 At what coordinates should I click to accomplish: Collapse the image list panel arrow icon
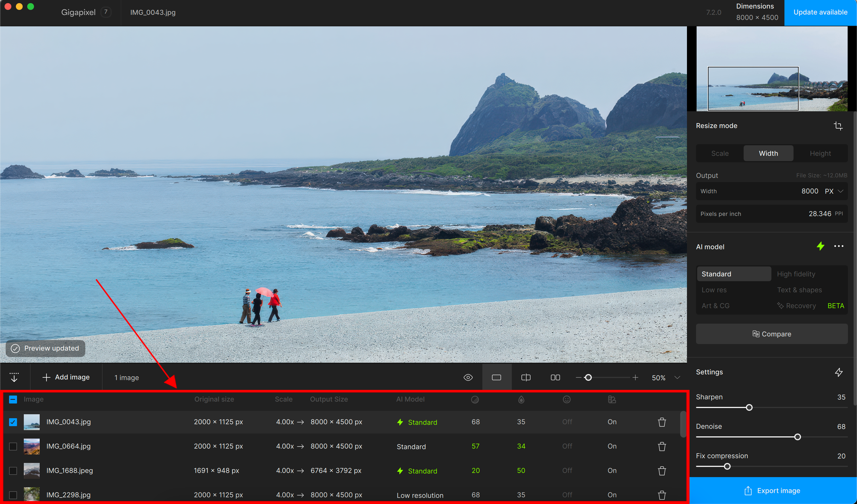(14, 377)
